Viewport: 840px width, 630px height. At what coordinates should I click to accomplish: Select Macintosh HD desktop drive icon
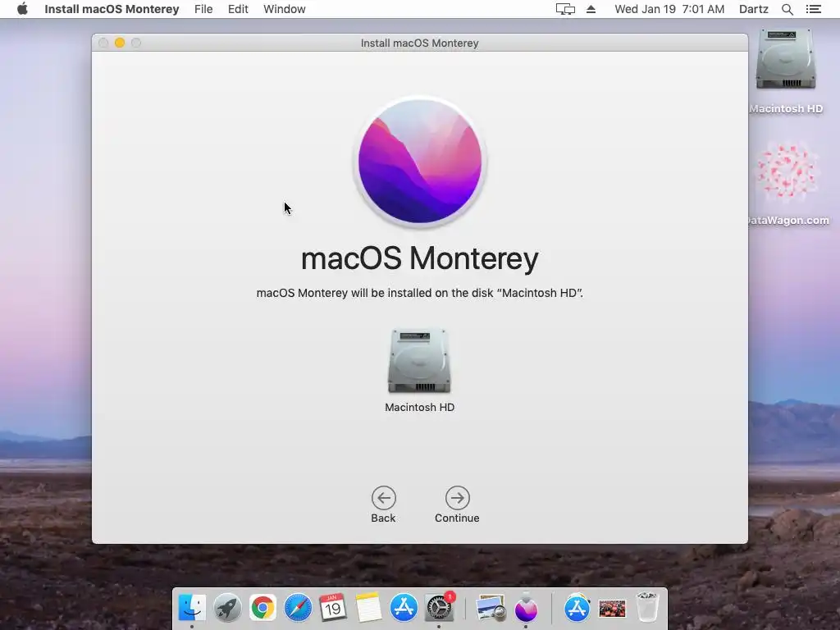tap(785, 60)
